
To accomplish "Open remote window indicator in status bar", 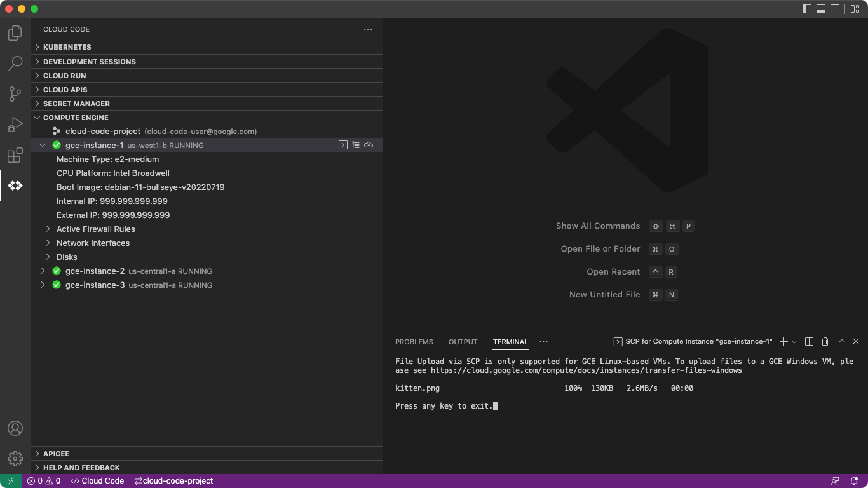I will point(11,481).
